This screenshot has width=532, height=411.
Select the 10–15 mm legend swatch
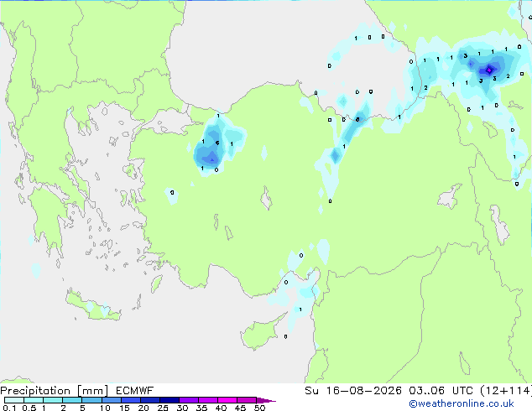(111, 400)
